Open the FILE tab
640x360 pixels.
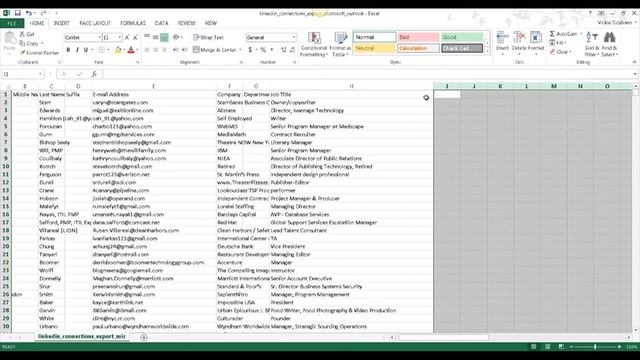[x=12, y=23]
